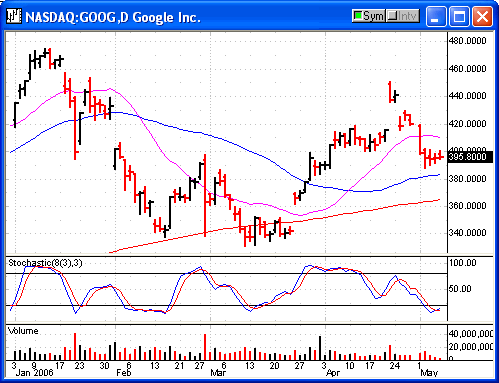The image size is (499, 383).
Task: Minimize the GOOG chart window
Action: coord(436,16)
